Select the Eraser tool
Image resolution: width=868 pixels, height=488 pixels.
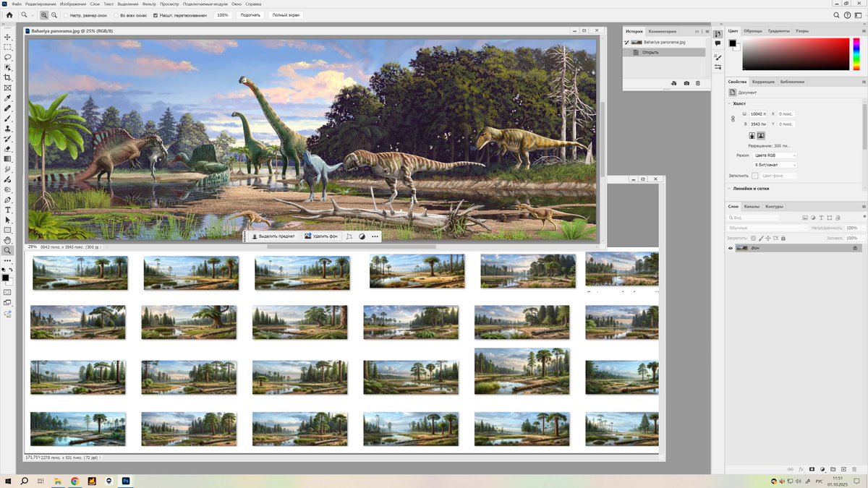click(8, 148)
